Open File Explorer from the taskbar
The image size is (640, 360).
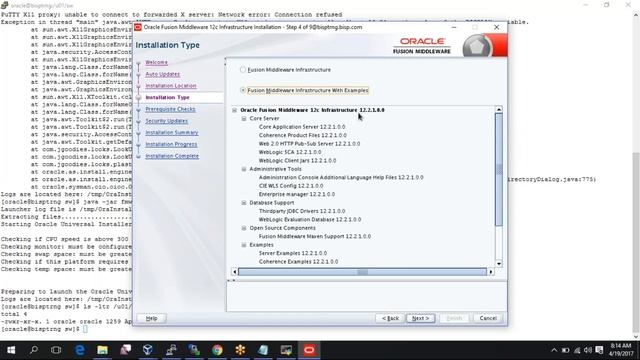pos(102,350)
